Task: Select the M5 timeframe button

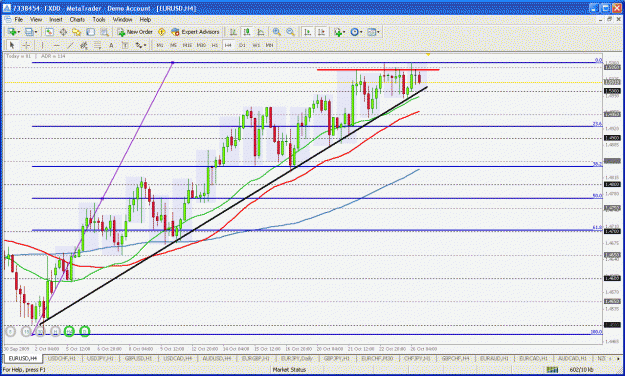Action: tap(173, 45)
